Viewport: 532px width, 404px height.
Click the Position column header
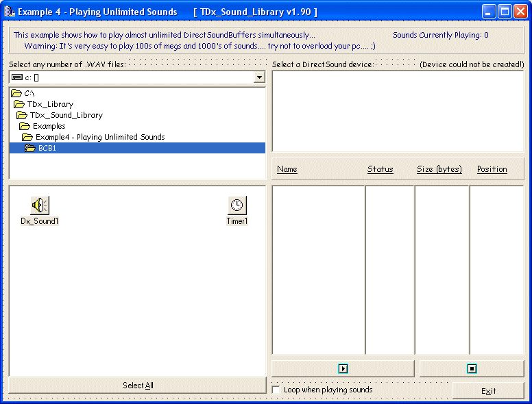tap(492, 169)
